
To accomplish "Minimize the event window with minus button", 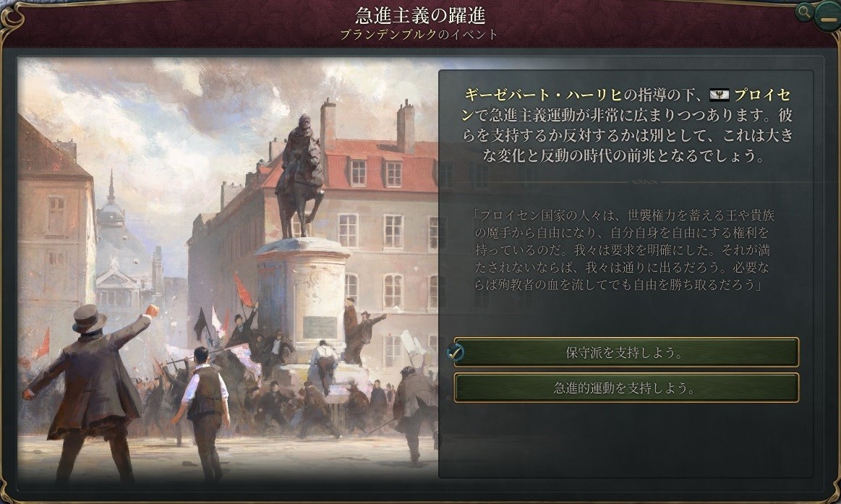I will click(x=825, y=16).
